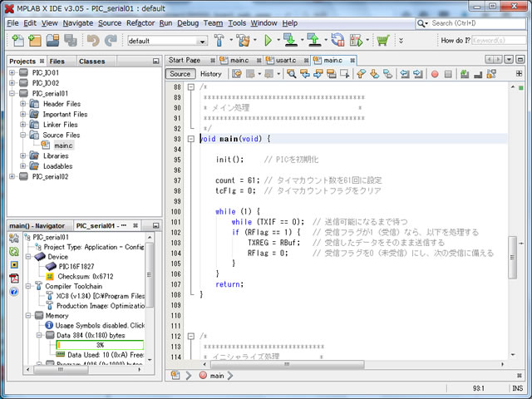Image resolution: width=532 pixels, height=399 pixels.
Task: Start macro recording red button
Action: (435, 74)
